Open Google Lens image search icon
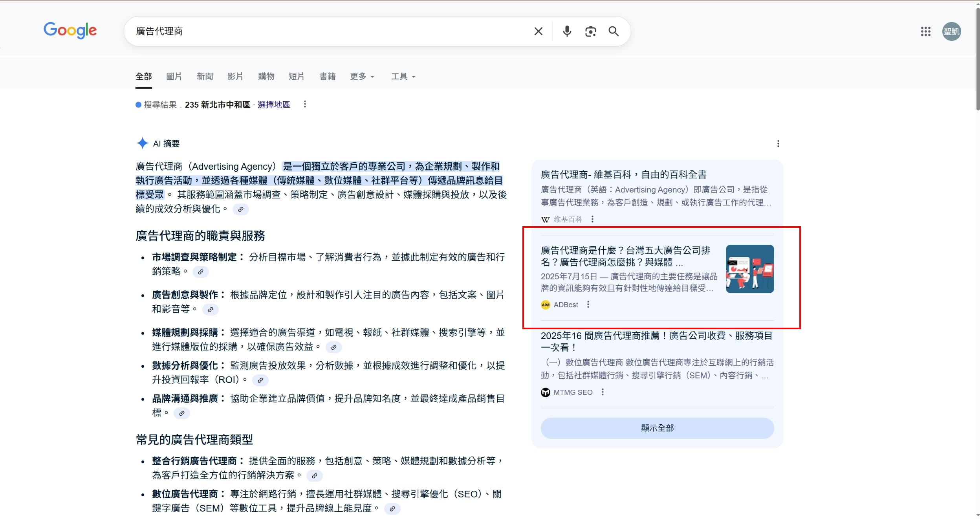This screenshot has height=519, width=980. pyautogui.click(x=590, y=31)
